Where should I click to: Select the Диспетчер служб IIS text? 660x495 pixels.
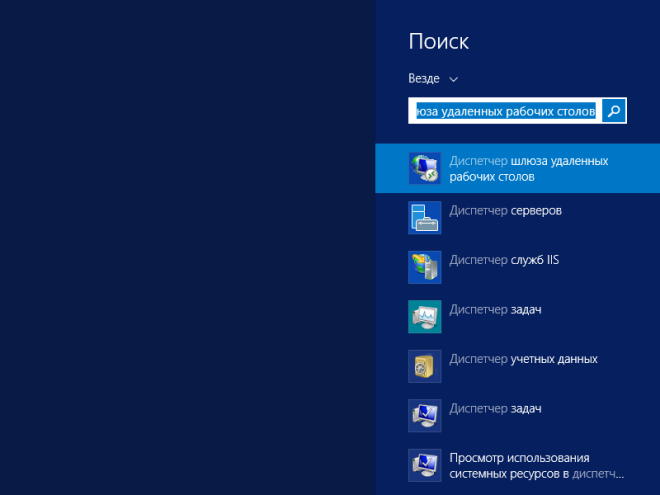504,260
